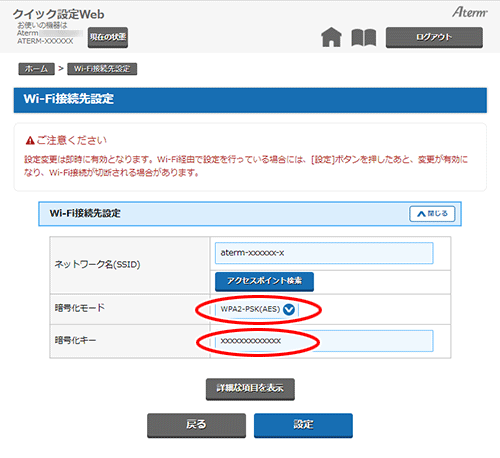Click the ログアウト button
This screenshot has width=500, height=458.
(434, 37)
